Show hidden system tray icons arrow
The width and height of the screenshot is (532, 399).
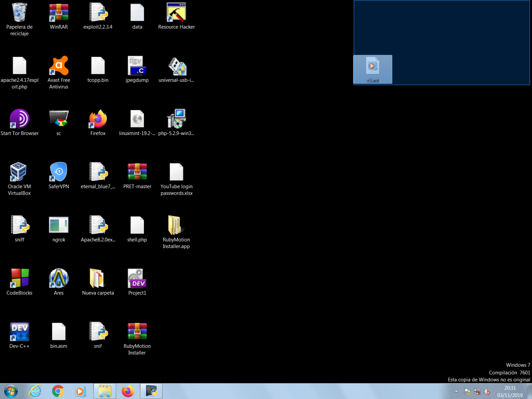click(456, 392)
